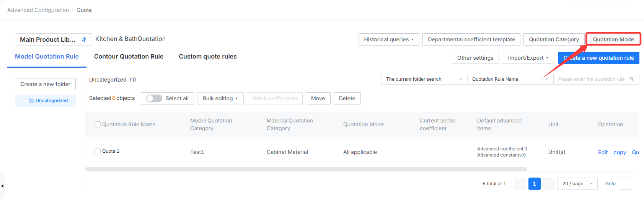Go to the previous page arrow

520,184
